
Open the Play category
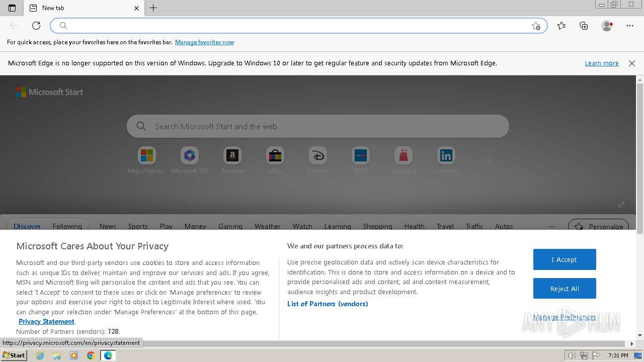166,226
